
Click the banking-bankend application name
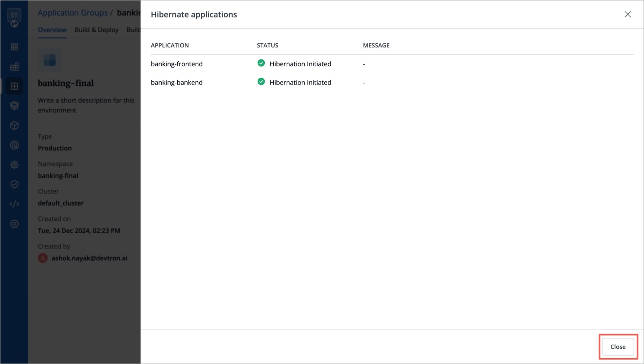pos(176,82)
